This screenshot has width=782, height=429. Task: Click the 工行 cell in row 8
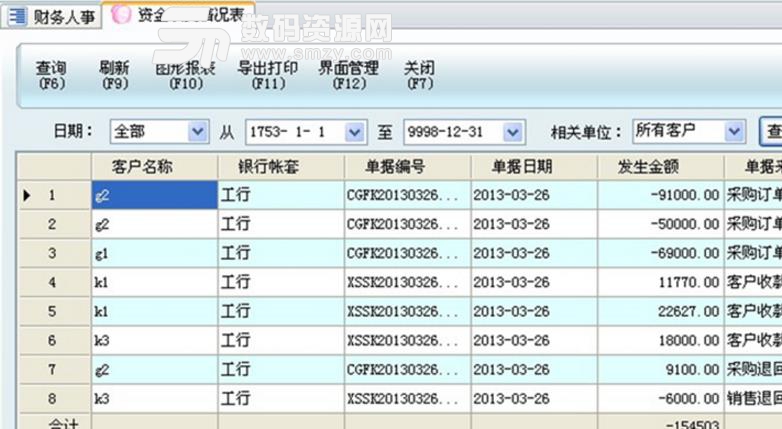click(281, 399)
